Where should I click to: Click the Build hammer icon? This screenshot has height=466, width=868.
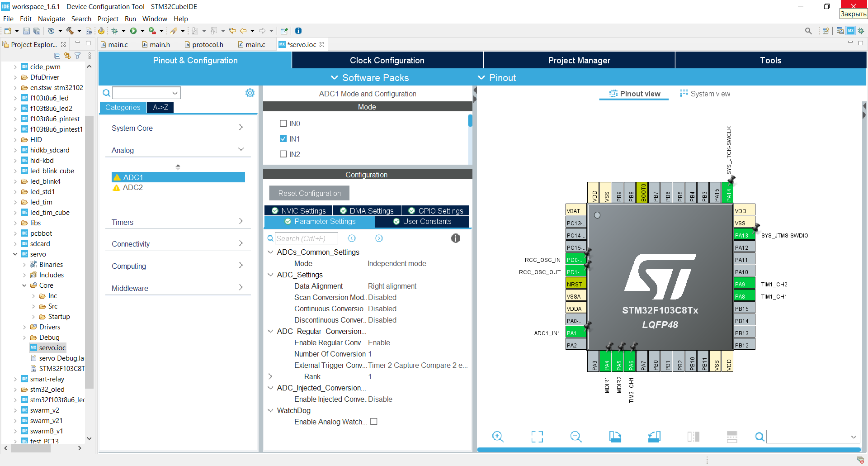(x=70, y=31)
